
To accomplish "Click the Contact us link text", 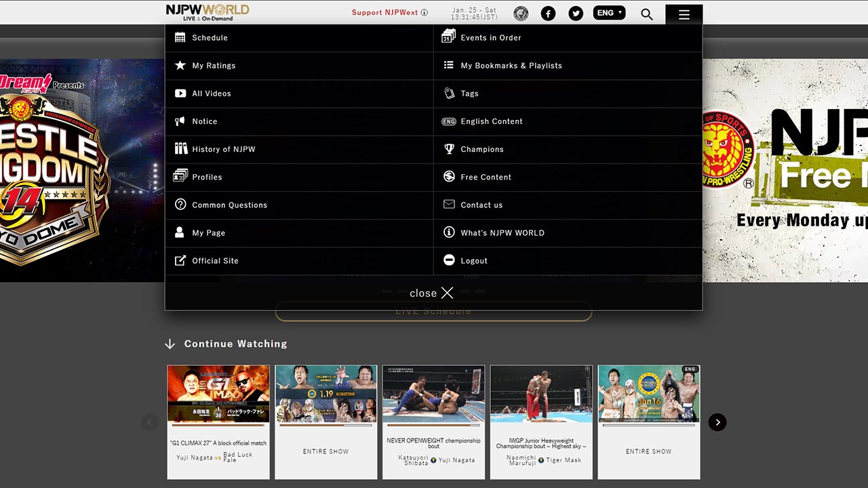I will click(x=481, y=205).
